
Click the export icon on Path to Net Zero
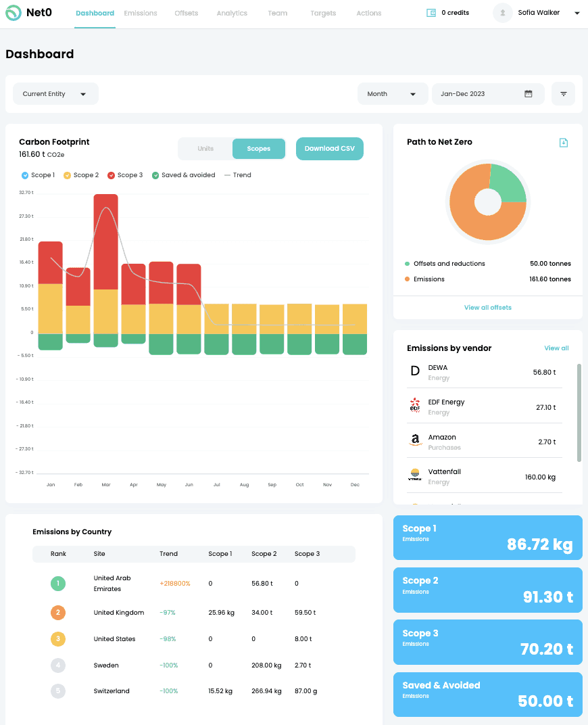[563, 143]
